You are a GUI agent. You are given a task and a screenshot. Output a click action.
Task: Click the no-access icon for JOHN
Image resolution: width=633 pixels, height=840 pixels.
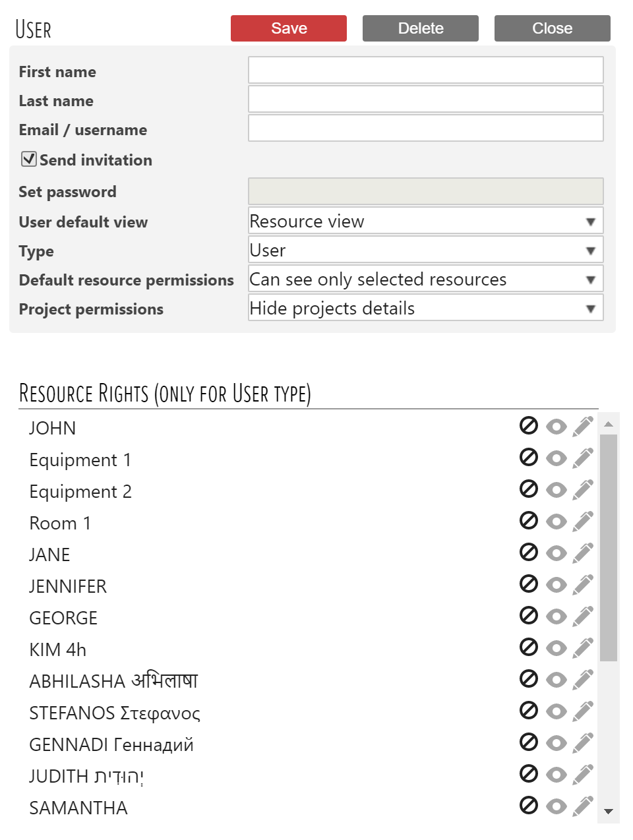(x=529, y=426)
